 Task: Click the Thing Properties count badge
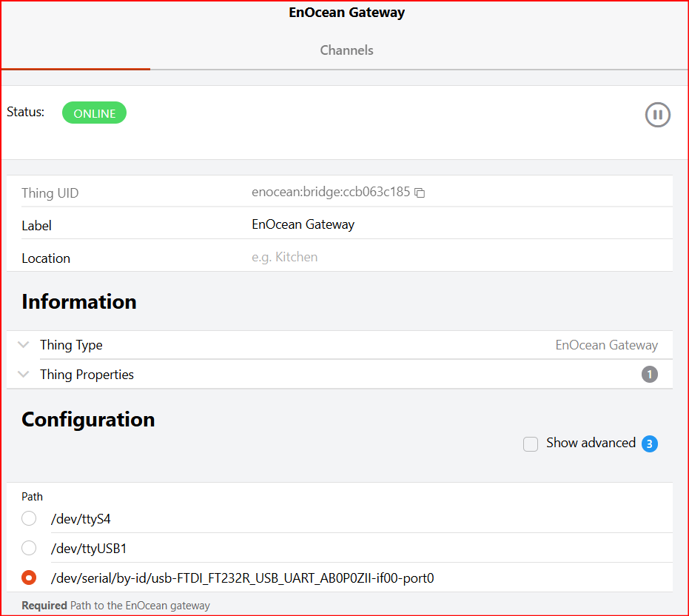tap(650, 375)
